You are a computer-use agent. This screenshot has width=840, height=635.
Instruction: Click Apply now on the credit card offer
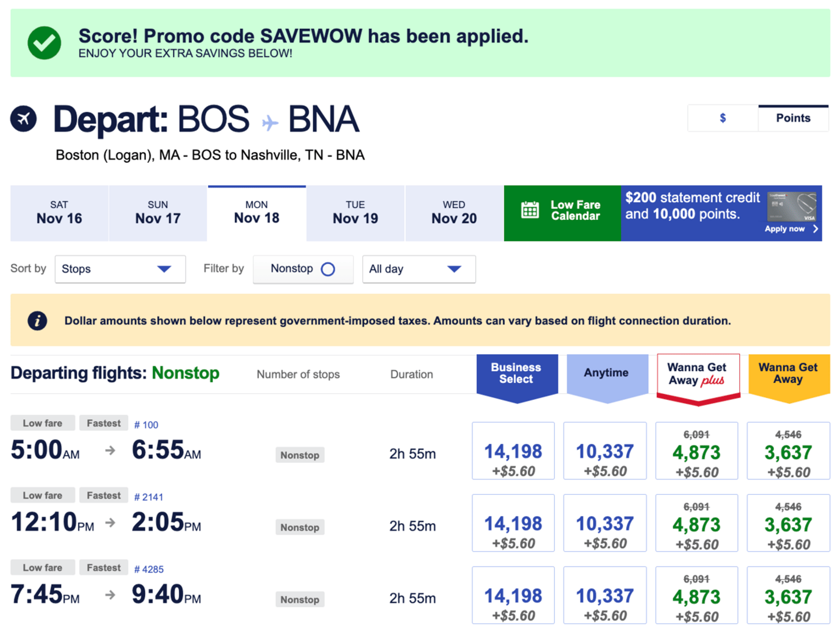pyautogui.click(x=785, y=229)
